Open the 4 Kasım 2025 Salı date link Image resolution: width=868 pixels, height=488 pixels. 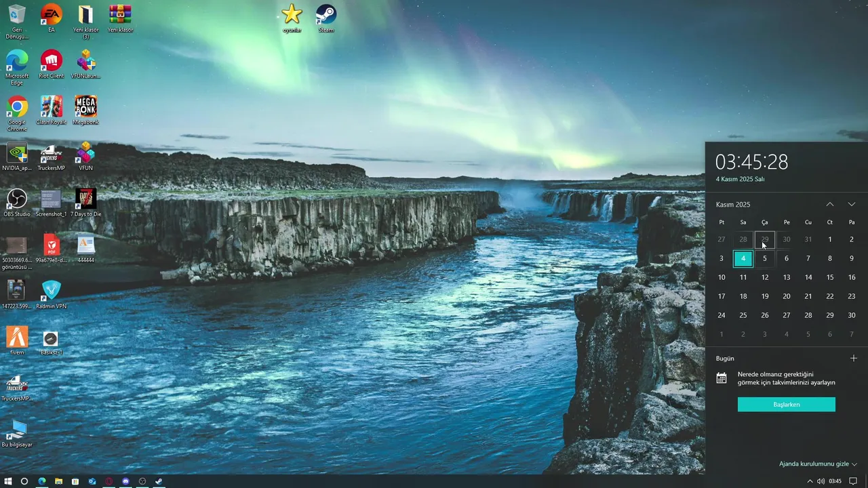click(740, 179)
